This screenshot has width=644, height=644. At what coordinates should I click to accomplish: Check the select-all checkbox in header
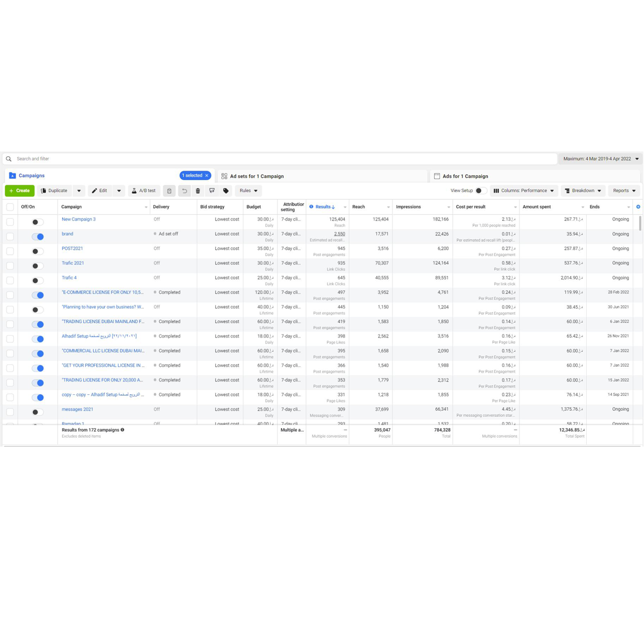point(10,207)
